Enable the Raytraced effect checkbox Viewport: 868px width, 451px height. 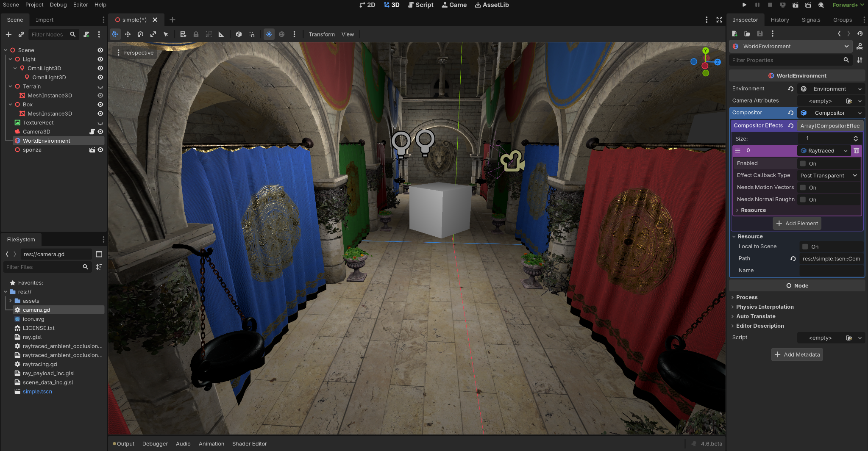pos(803,163)
